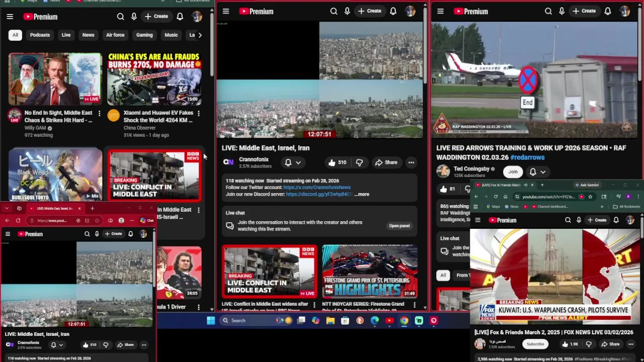644x362 pixels.
Task: Like stream (510) in bottom-left Edge window
Action: (89, 345)
